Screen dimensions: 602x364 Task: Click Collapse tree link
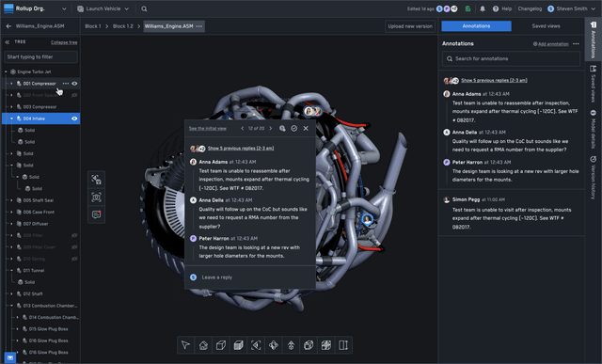(x=64, y=42)
